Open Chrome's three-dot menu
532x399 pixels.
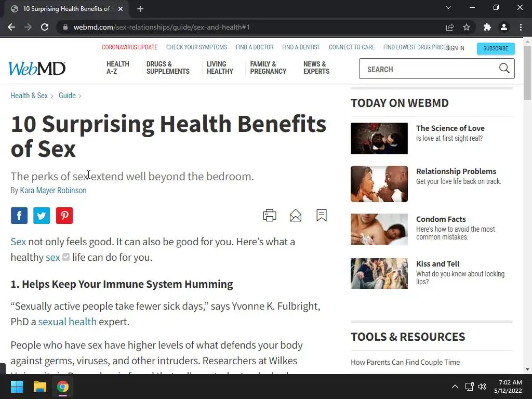(521, 27)
